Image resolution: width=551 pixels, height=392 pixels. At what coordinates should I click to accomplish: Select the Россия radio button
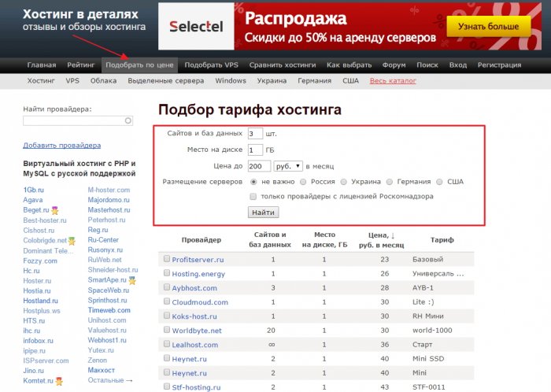(x=303, y=182)
